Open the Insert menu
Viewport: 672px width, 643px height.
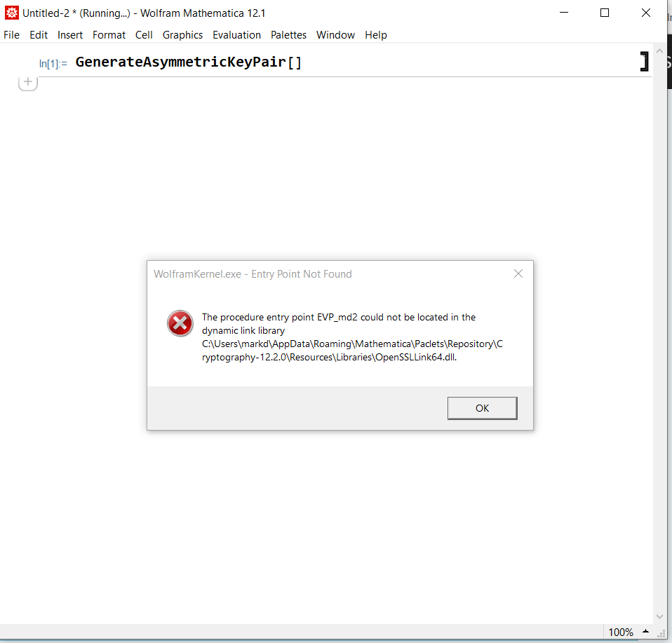70,34
